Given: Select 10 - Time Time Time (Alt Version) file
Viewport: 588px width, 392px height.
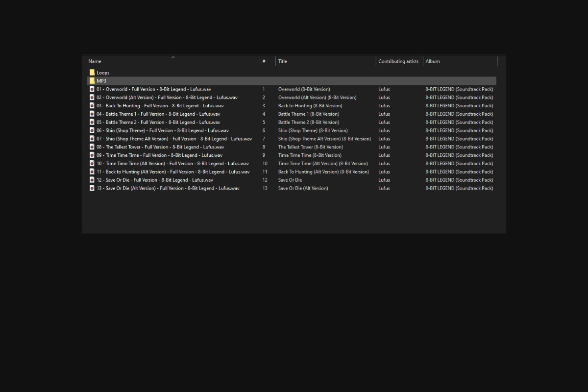Looking at the screenshot, I should point(172,164).
